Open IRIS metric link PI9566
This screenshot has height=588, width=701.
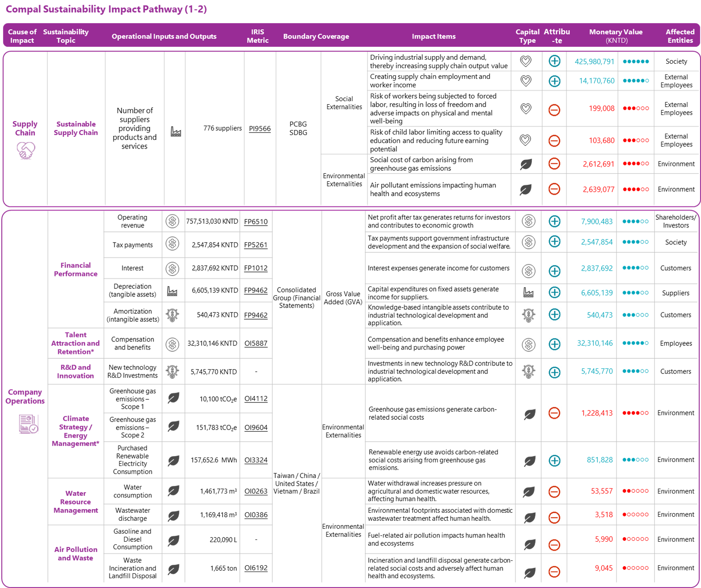click(260, 129)
